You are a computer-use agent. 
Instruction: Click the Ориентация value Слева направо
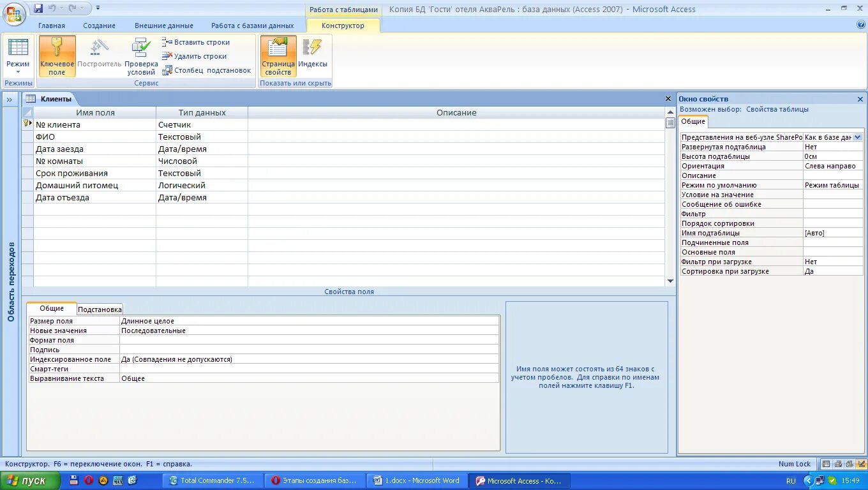(x=833, y=166)
